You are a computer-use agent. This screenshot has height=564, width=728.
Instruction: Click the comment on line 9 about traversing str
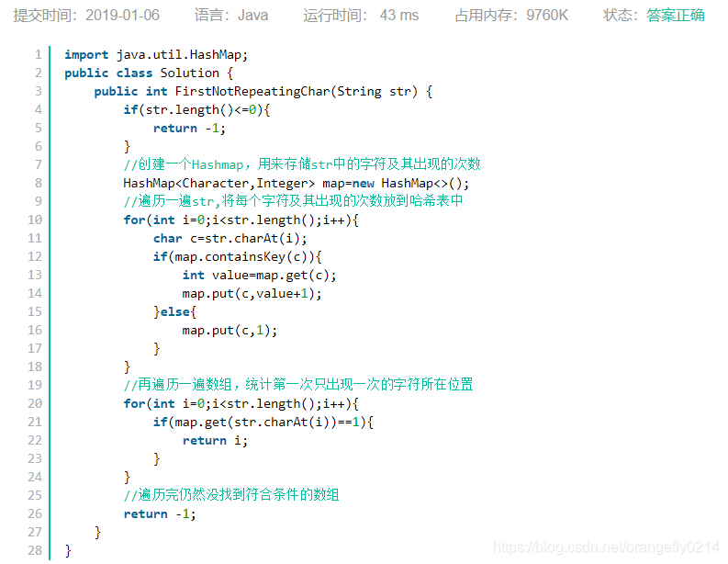click(294, 201)
